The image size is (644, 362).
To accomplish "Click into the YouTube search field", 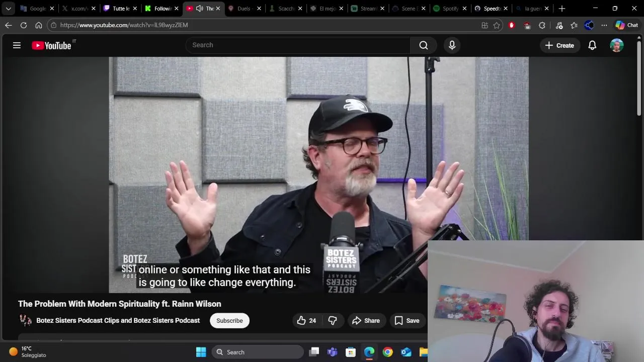I will point(298,45).
